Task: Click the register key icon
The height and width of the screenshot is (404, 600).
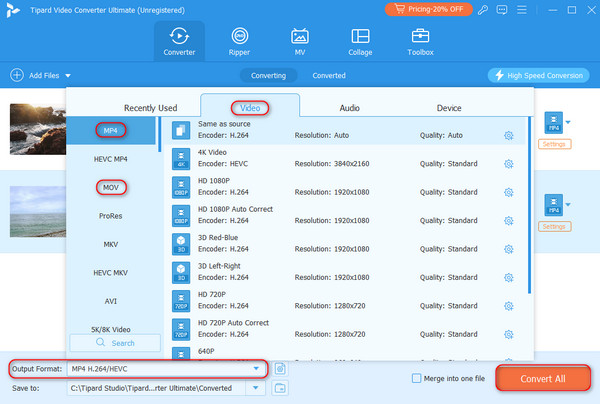Action: pyautogui.click(x=483, y=10)
